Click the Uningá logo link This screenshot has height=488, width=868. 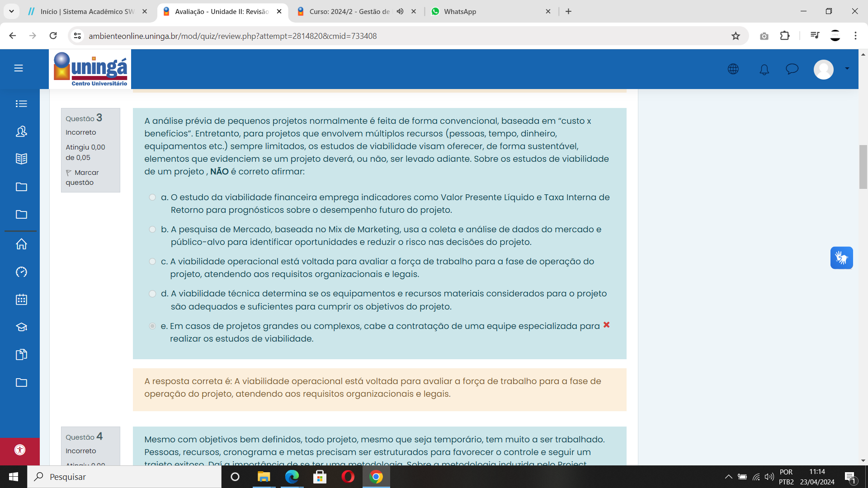click(90, 69)
